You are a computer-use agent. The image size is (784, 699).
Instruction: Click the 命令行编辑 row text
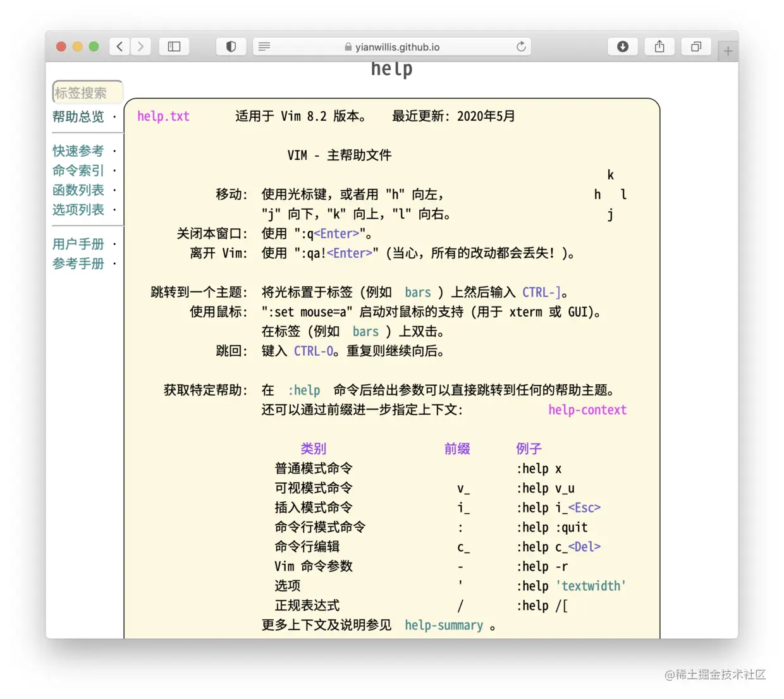[307, 547]
